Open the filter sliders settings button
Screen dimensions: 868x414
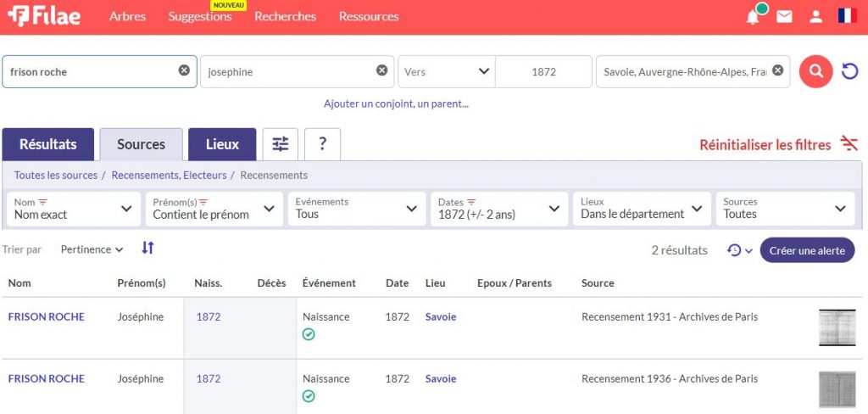coord(281,144)
